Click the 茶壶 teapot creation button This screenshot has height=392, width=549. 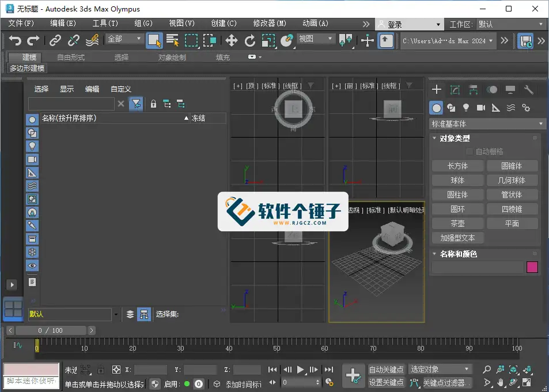coord(458,223)
